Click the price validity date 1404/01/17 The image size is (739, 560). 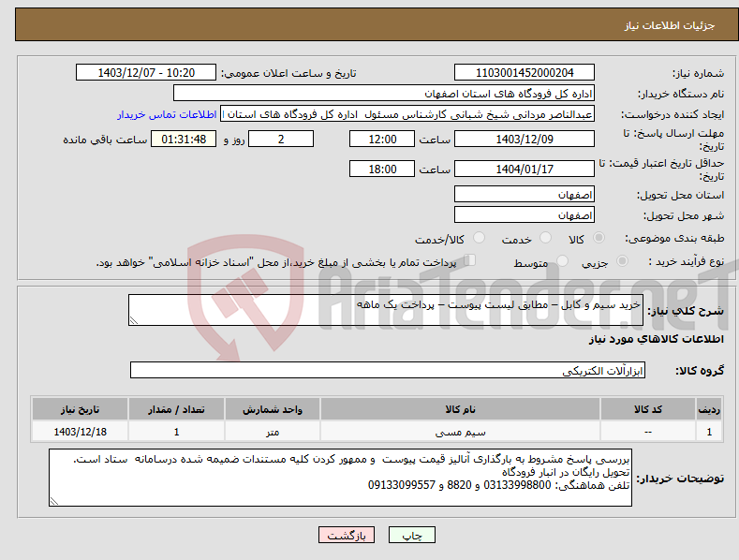click(525, 169)
